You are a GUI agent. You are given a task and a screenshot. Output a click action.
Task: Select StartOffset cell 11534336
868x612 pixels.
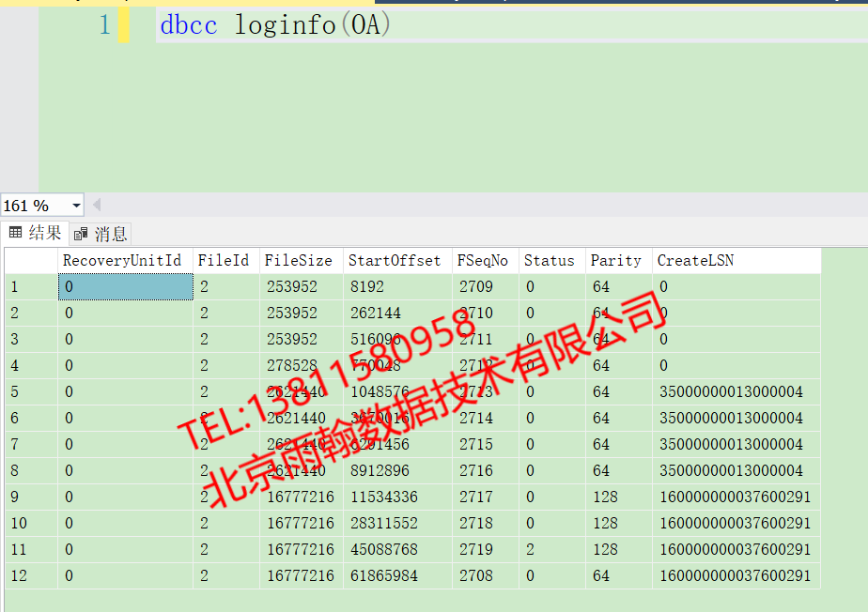(x=397, y=497)
